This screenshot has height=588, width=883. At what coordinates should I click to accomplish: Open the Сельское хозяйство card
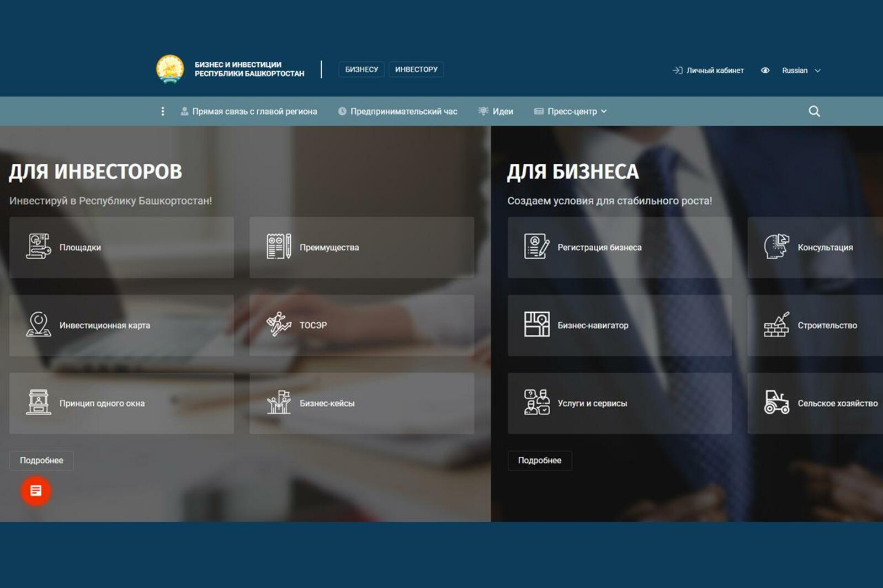[x=815, y=403]
